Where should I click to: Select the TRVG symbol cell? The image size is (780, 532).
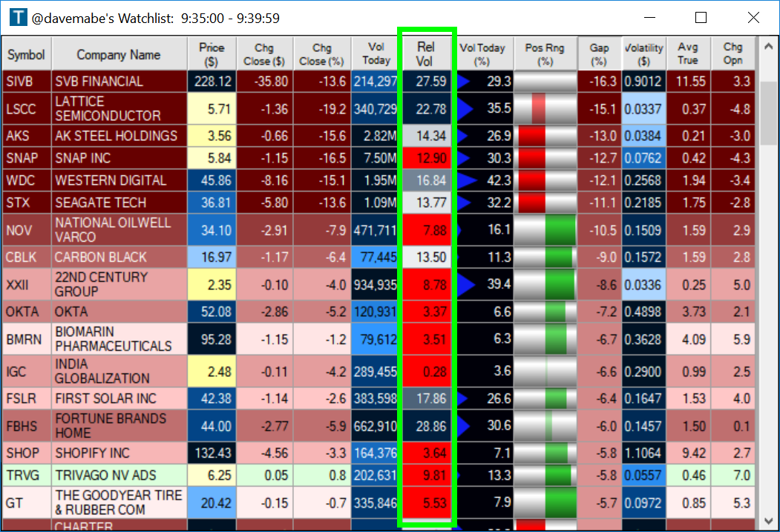click(27, 476)
